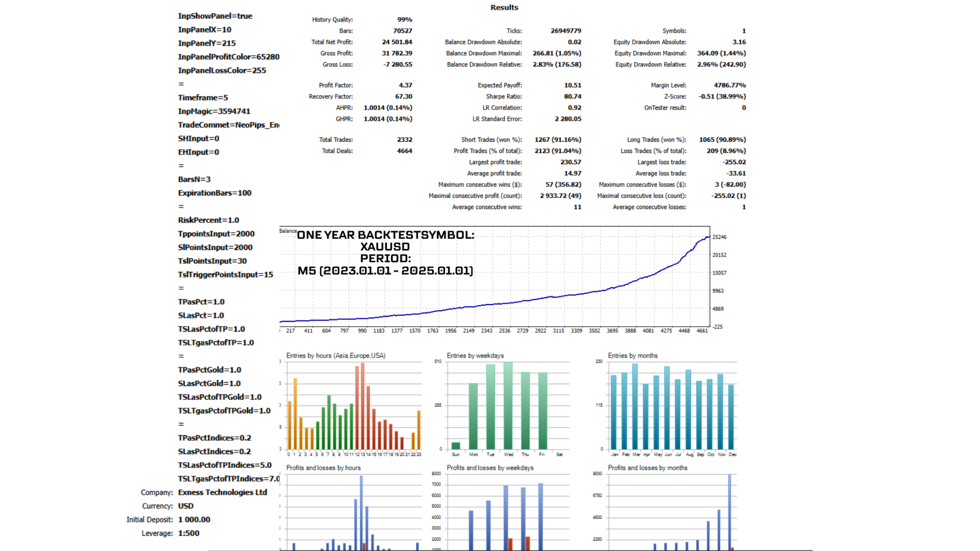980x551 pixels.
Task: Click the Balance label on the equity chart
Action: (287, 231)
